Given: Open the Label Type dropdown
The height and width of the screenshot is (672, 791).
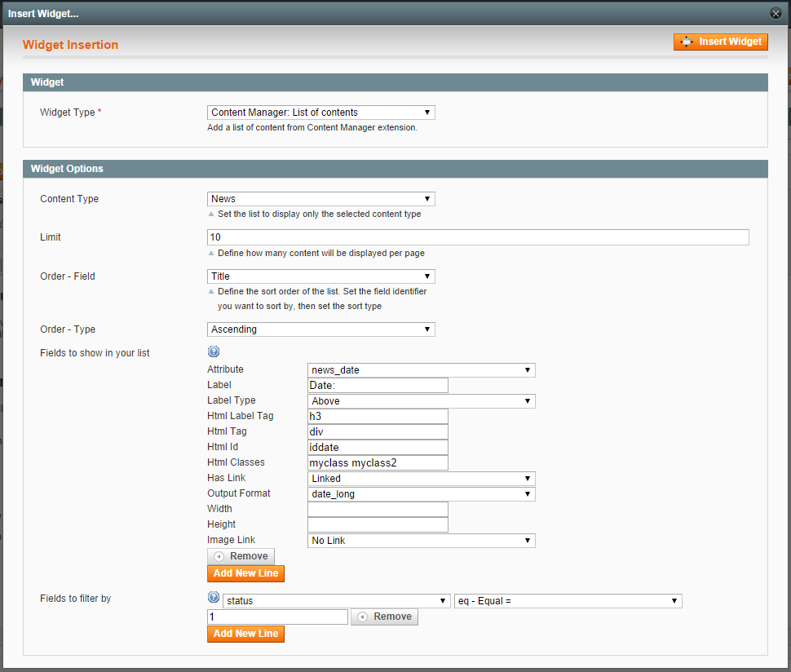Looking at the screenshot, I should (x=422, y=401).
